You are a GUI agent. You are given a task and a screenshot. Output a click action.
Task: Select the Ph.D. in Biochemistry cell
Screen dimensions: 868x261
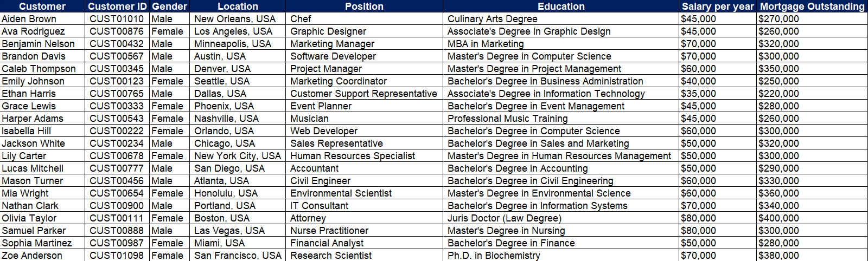click(x=494, y=256)
